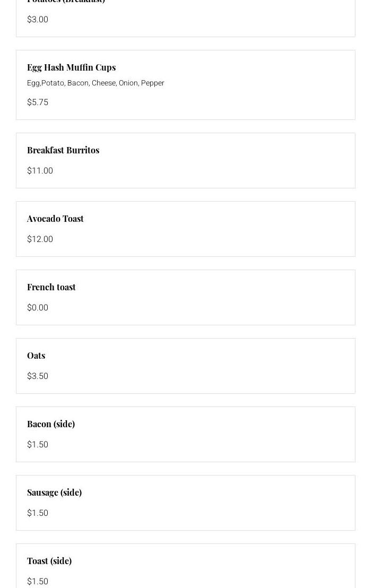Click the $12.00 price
This screenshot has width=374, height=588.
pos(40,239)
